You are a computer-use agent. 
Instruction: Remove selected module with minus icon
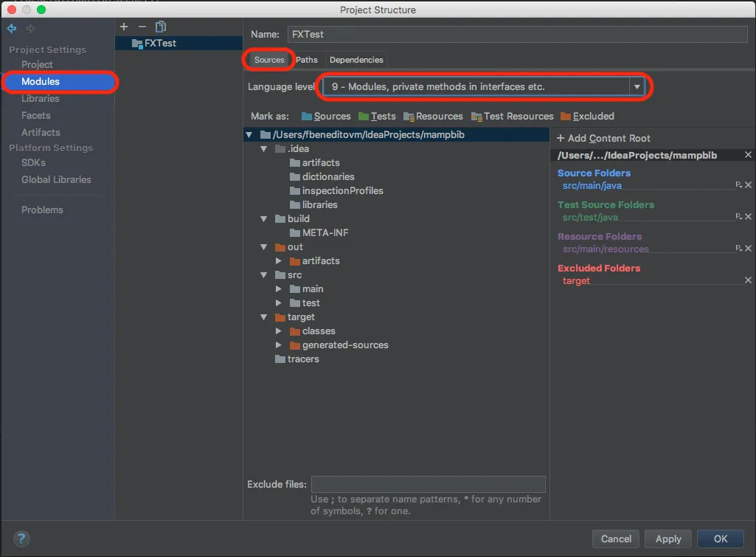142,27
